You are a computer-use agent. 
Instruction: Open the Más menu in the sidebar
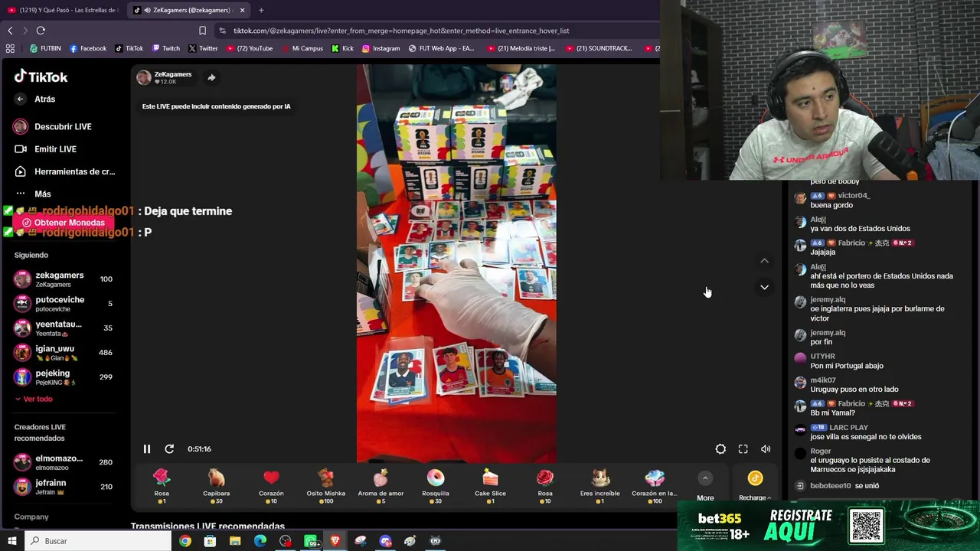[32, 194]
